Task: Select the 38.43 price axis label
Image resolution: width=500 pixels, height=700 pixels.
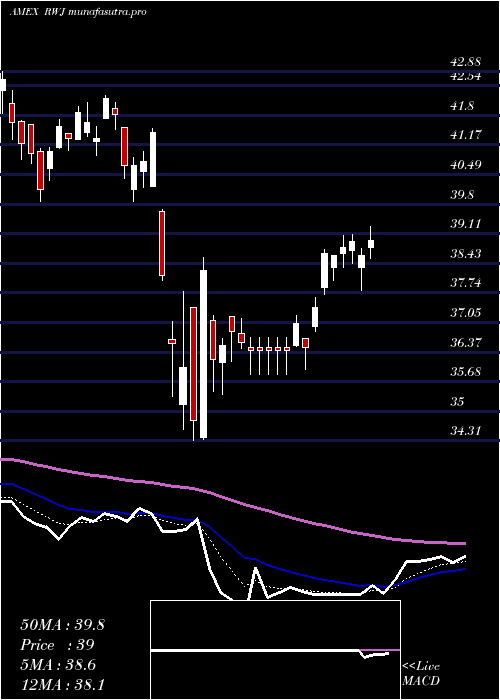Action: tap(466, 254)
